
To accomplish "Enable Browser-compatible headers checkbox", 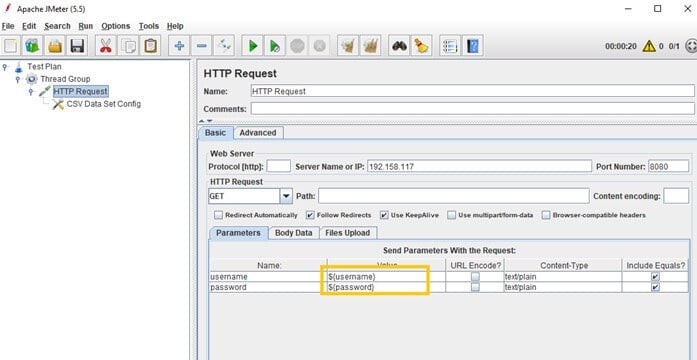I will tap(546, 215).
